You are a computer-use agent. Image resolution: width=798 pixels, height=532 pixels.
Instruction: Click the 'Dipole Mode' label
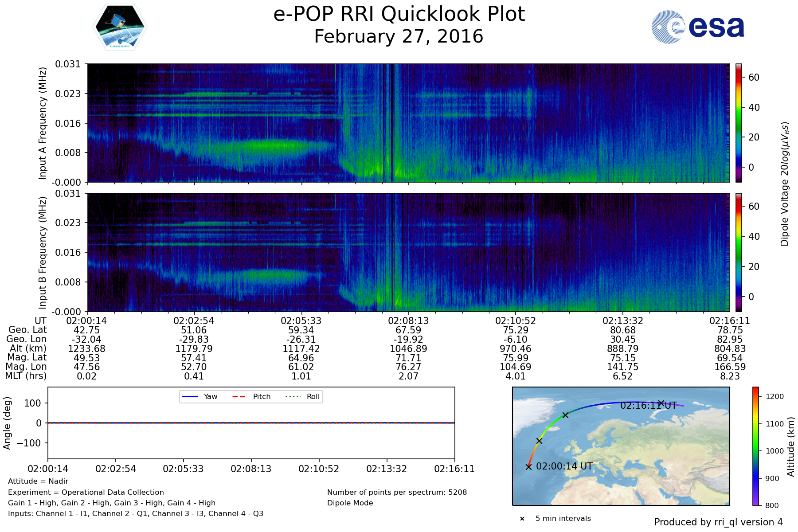click(x=350, y=503)
